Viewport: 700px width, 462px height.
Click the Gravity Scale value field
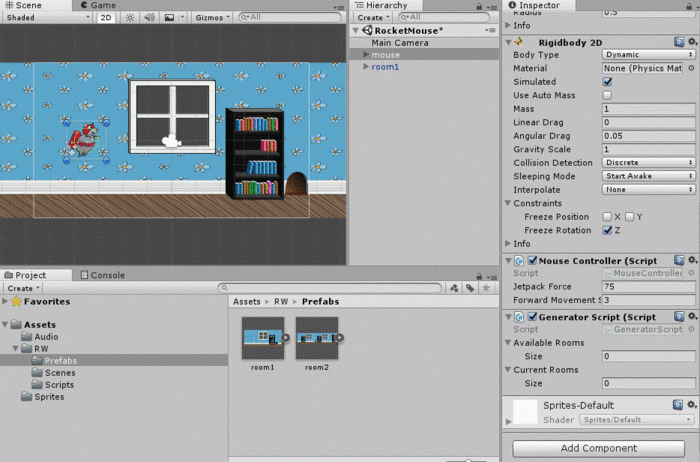[649, 149]
